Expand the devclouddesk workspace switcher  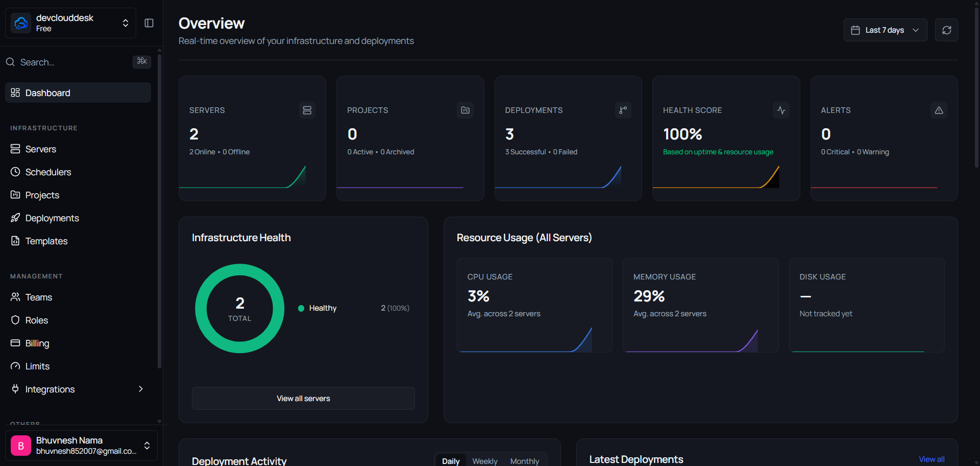70,23
